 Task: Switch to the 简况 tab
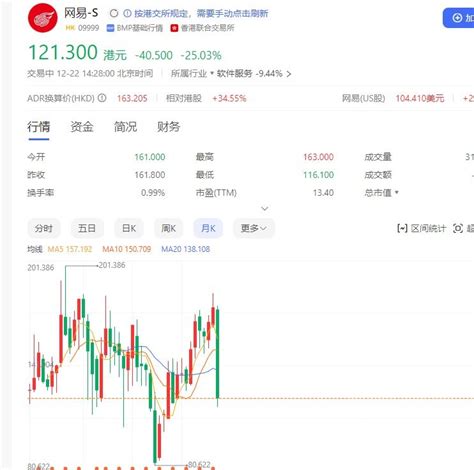(125, 127)
